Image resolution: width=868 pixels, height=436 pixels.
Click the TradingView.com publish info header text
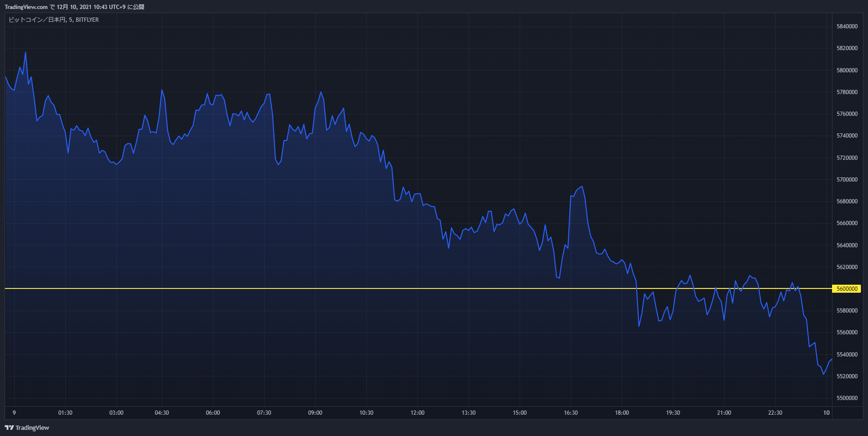[x=74, y=7]
